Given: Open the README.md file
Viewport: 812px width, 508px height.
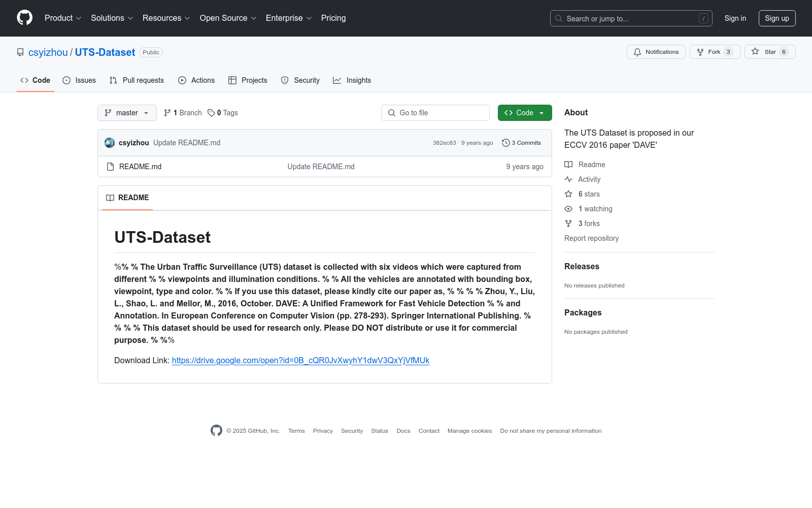Looking at the screenshot, I should tap(140, 167).
